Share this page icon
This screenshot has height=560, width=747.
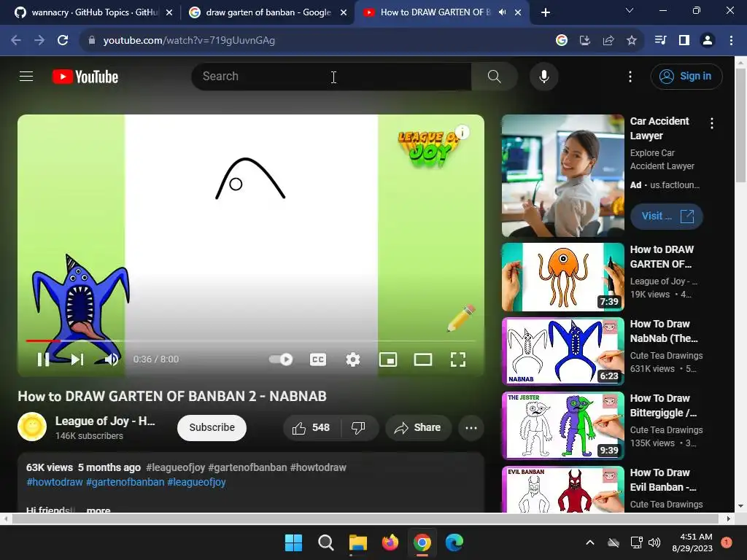click(608, 41)
